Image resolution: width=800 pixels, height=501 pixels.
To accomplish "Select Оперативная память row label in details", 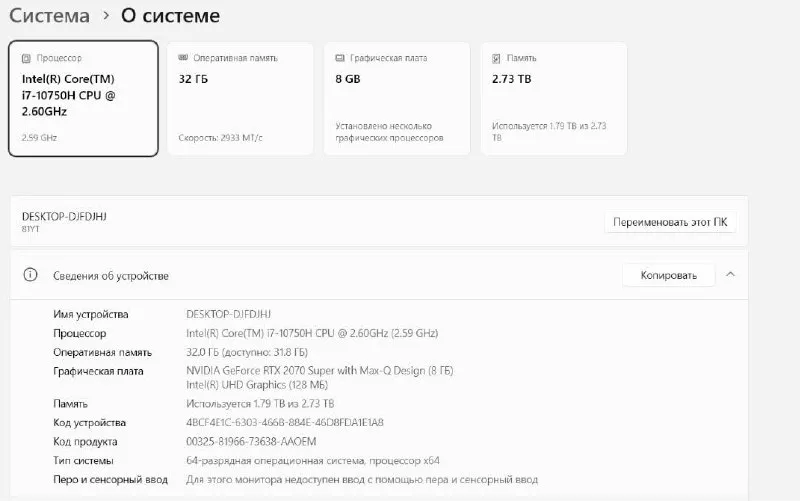I will pyautogui.click(x=103, y=353).
